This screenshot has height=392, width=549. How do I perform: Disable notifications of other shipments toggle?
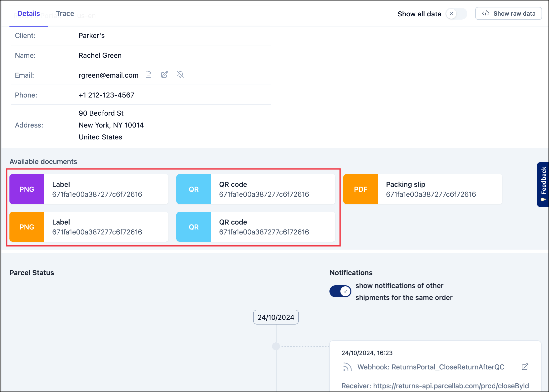point(340,291)
